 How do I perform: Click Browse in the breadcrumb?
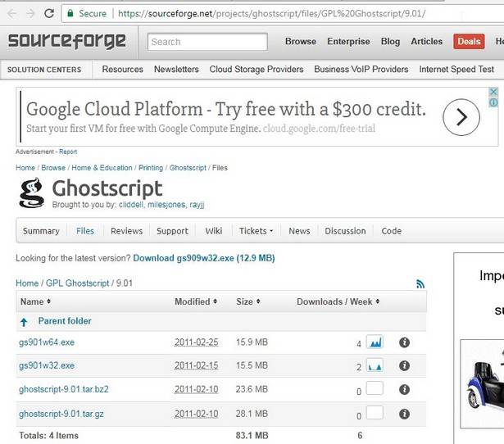click(x=53, y=168)
